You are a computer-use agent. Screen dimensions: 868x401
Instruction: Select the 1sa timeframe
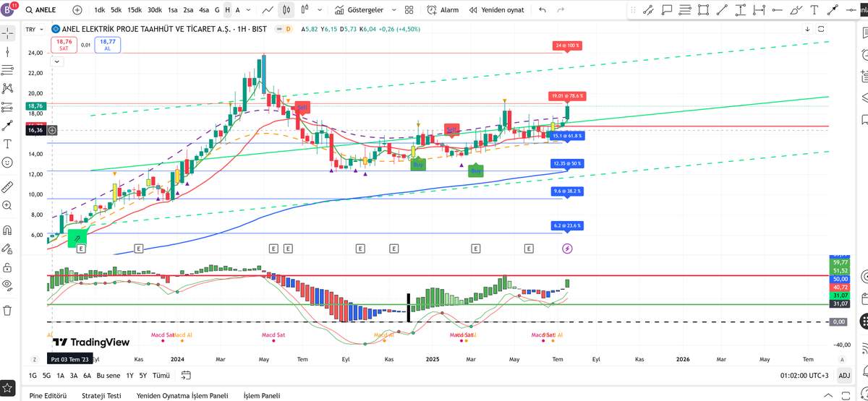(x=173, y=10)
